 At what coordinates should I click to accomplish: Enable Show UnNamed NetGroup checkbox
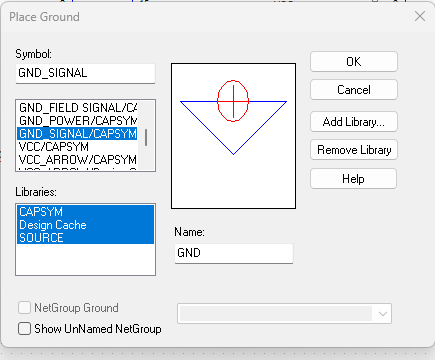tap(24, 329)
